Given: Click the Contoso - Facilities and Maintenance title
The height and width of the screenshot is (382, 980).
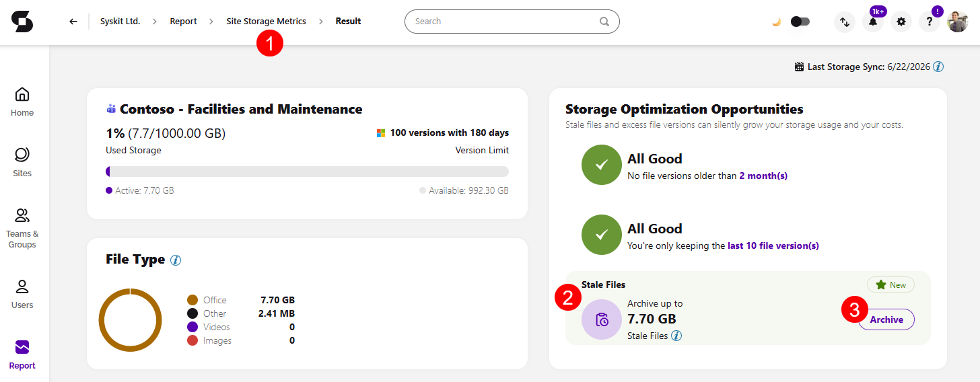Looking at the screenshot, I should click(241, 109).
